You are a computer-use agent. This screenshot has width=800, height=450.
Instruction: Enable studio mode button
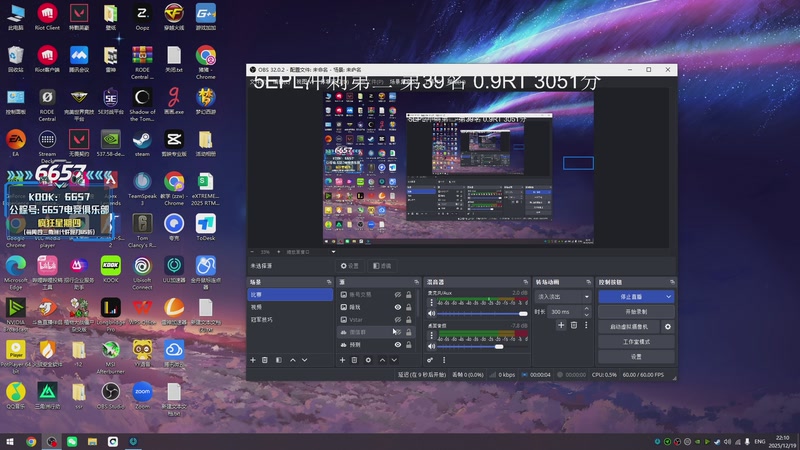636,342
